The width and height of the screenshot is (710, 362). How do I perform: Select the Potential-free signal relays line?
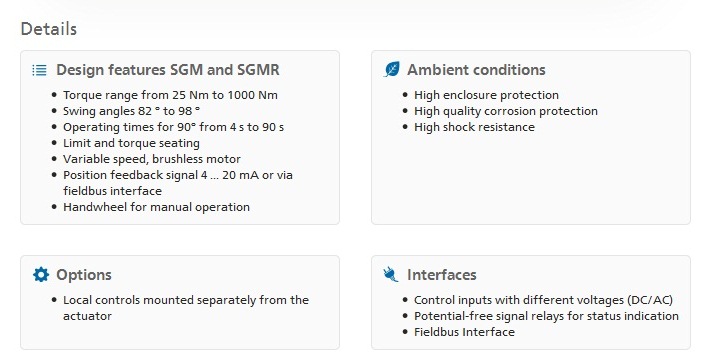click(546, 316)
